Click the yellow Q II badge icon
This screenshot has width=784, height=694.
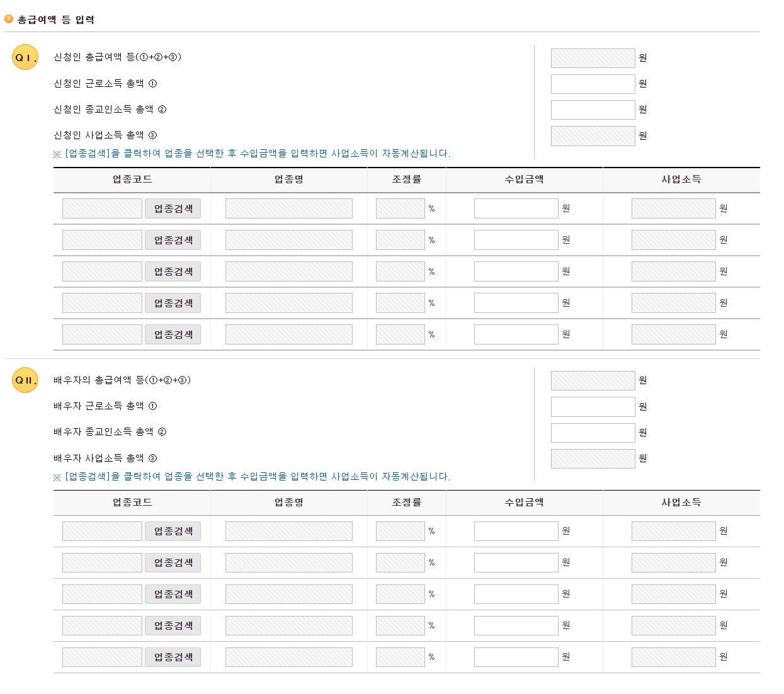pos(25,380)
